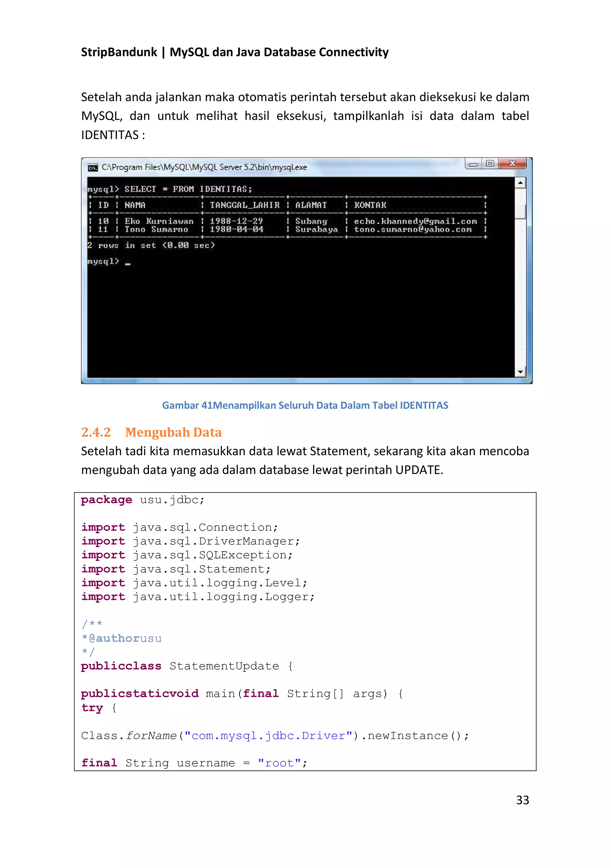The height and width of the screenshot is (868, 611).
Task: Click the page number 33
Action: click(x=522, y=800)
